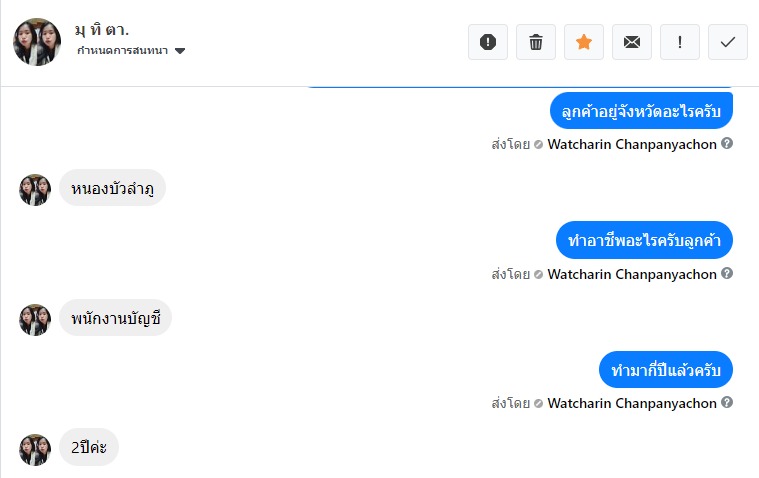Viewport: 759px width, 478px height.
Task: Click help icon beside last sender name
Action: tap(727, 403)
